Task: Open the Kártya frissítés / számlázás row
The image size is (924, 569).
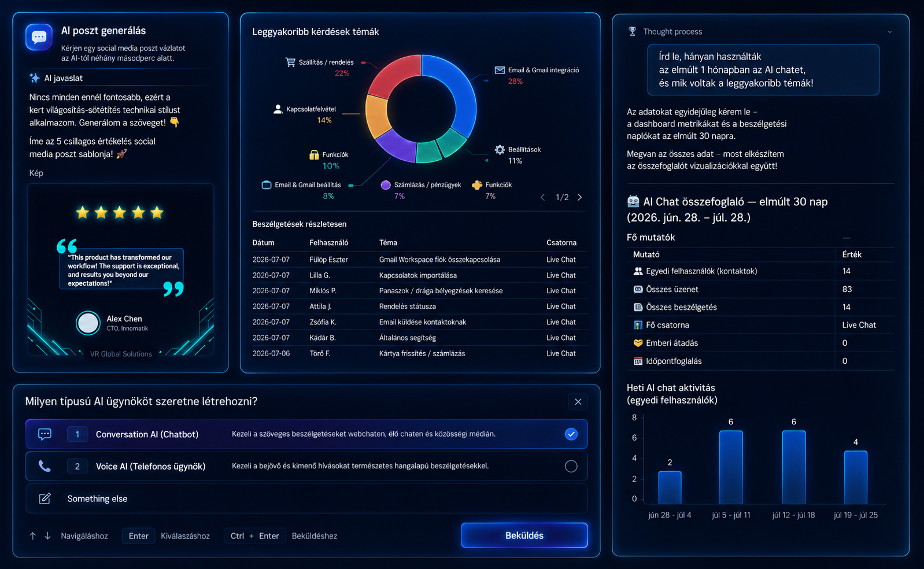Action: pos(420,353)
